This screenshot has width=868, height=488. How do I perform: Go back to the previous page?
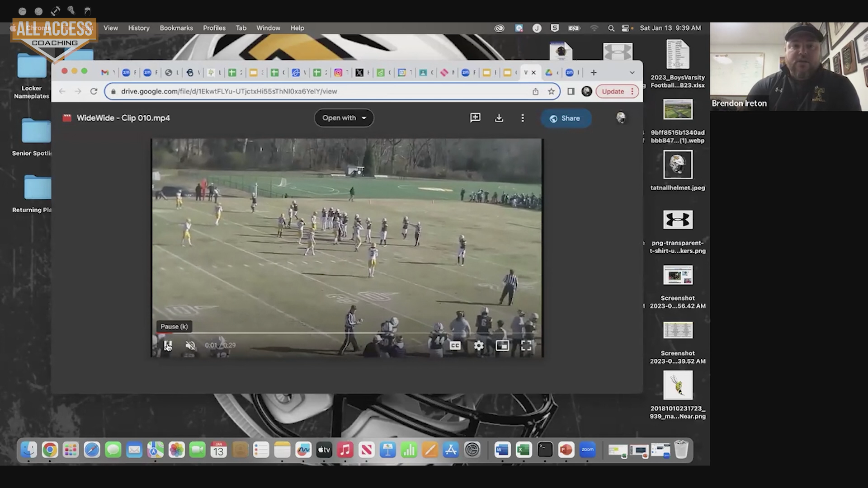pos(62,91)
